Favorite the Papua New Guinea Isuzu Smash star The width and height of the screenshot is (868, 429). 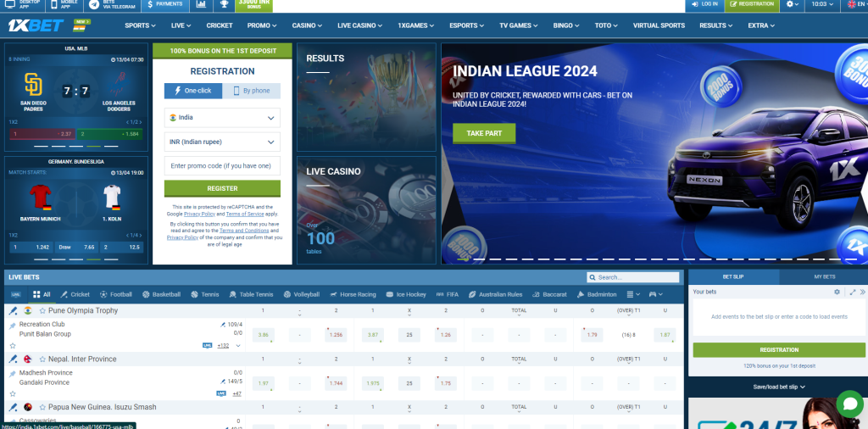pyautogui.click(x=42, y=407)
